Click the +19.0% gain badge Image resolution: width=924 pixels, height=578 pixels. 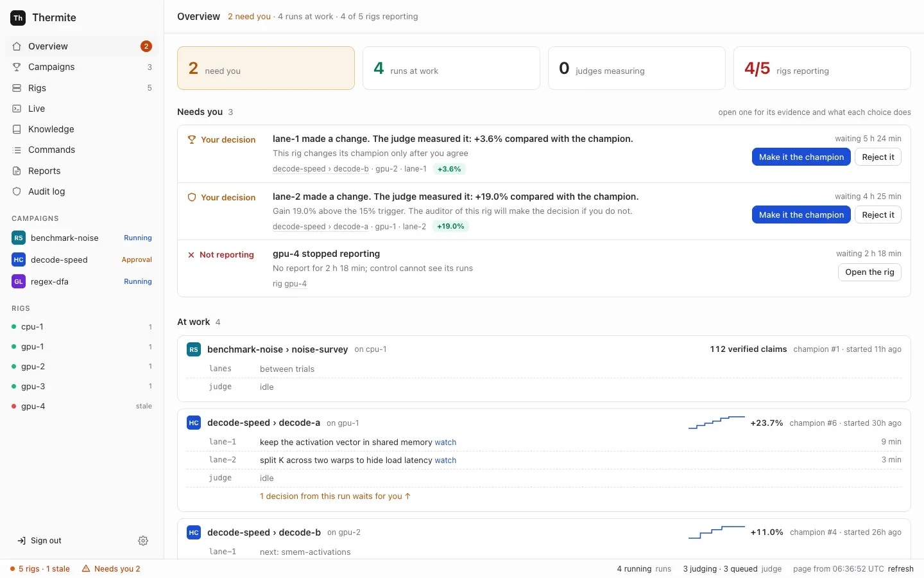(x=450, y=227)
